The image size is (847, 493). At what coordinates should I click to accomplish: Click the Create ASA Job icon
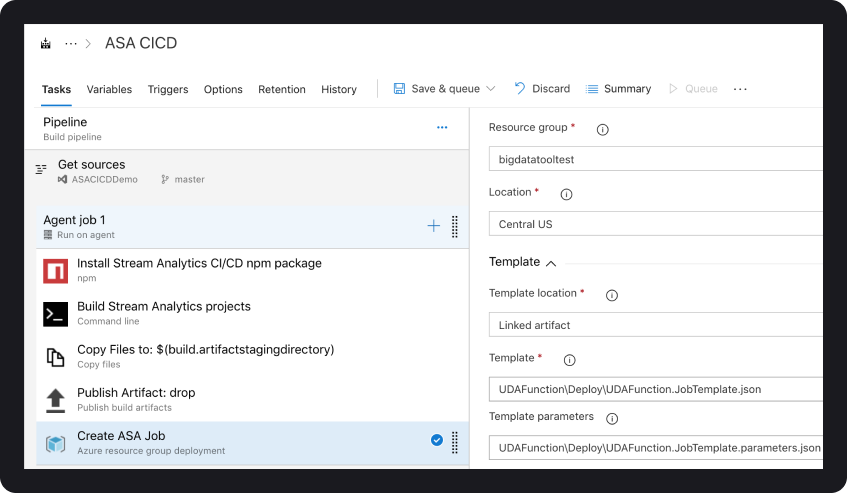coord(56,443)
